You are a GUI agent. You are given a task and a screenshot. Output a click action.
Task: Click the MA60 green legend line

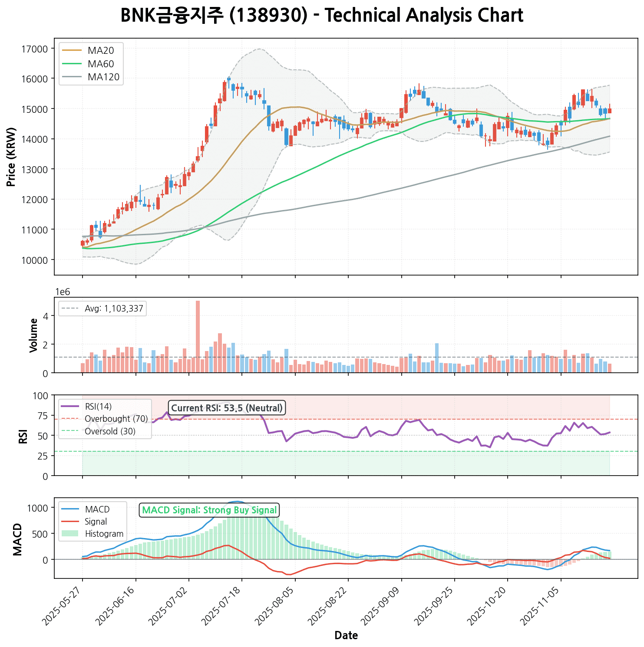click(72, 64)
